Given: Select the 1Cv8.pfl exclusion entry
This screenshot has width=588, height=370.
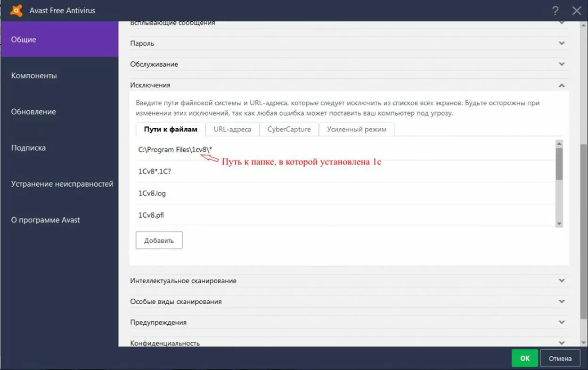Looking at the screenshot, I should [345, 215].
